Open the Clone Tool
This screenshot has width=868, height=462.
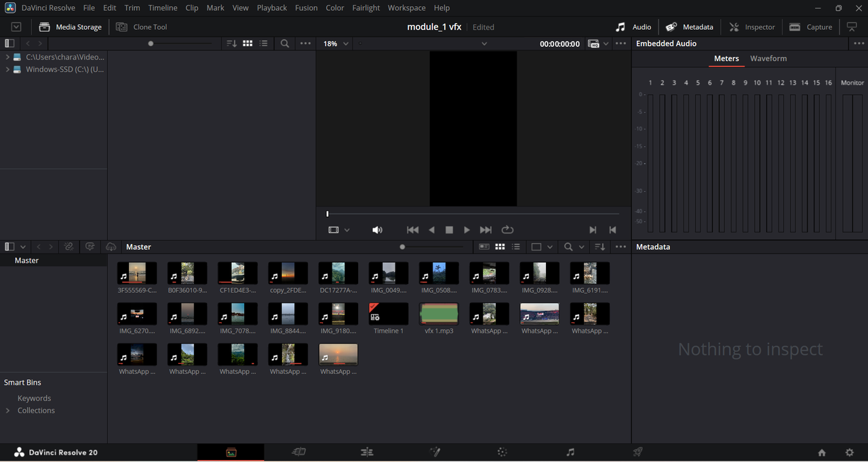pyautogui.click(x=141, y=27)
